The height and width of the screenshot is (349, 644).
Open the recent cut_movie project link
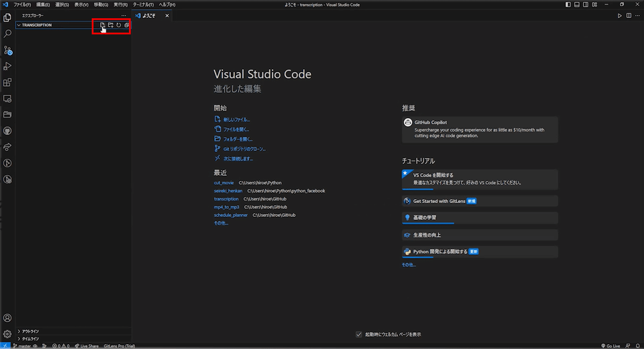click(224, 183)
